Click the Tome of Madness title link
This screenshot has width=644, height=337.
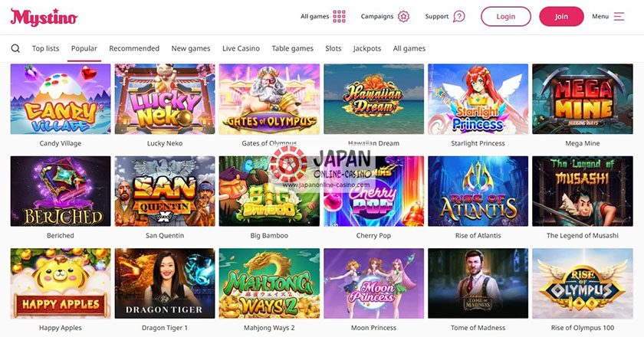point(478,328)
